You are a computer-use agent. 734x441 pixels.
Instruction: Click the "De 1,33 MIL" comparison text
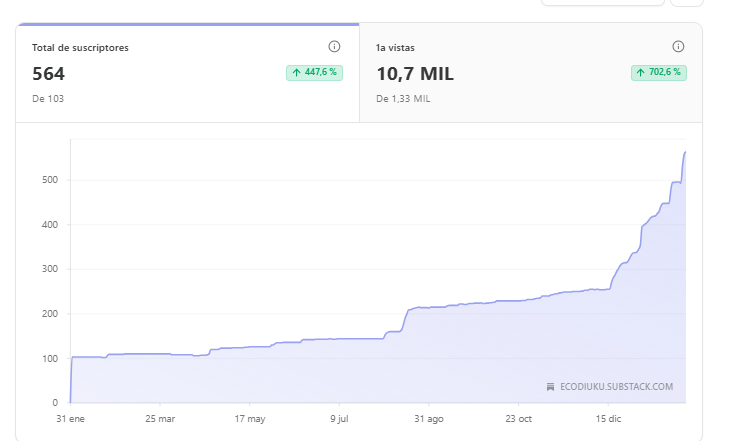[x=403, y=99]
